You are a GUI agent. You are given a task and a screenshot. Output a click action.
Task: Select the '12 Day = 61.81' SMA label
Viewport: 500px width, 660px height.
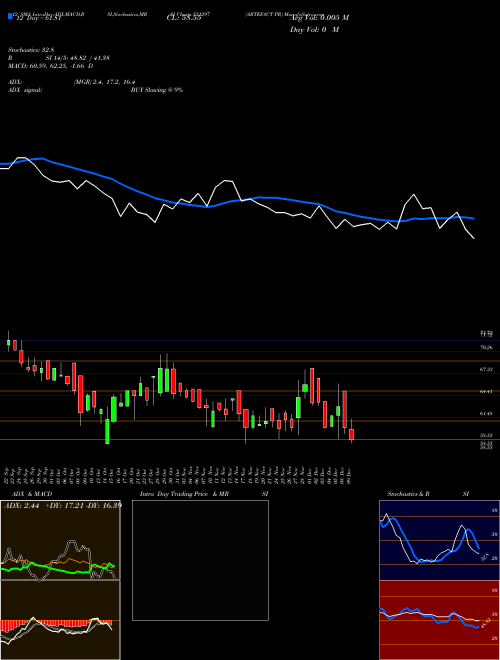(37, 18)
